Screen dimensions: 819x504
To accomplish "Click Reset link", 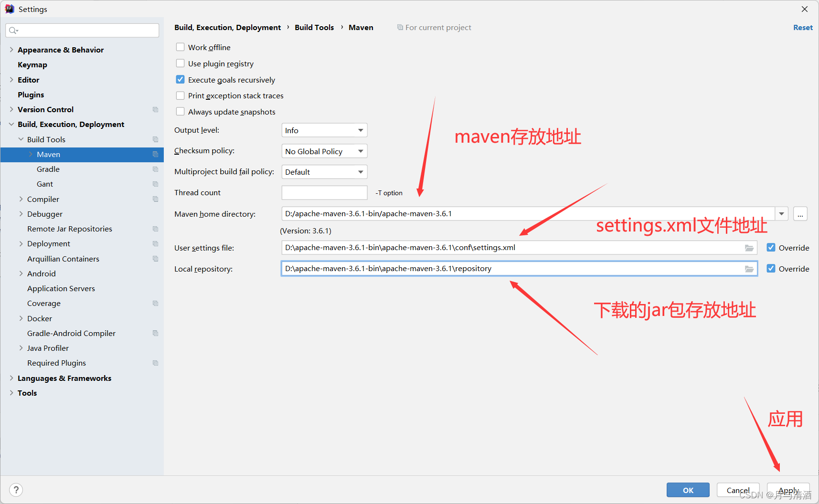I will pyautogui.click(x=803, y=27).
